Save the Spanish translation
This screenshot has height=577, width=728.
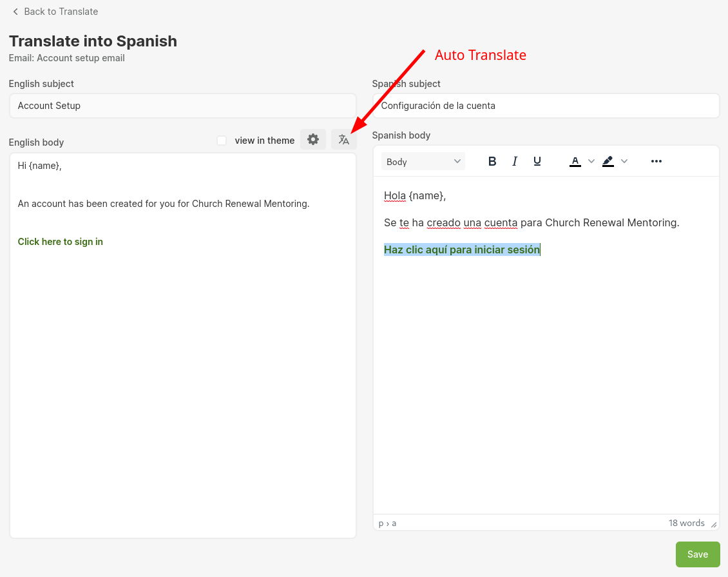697,554
